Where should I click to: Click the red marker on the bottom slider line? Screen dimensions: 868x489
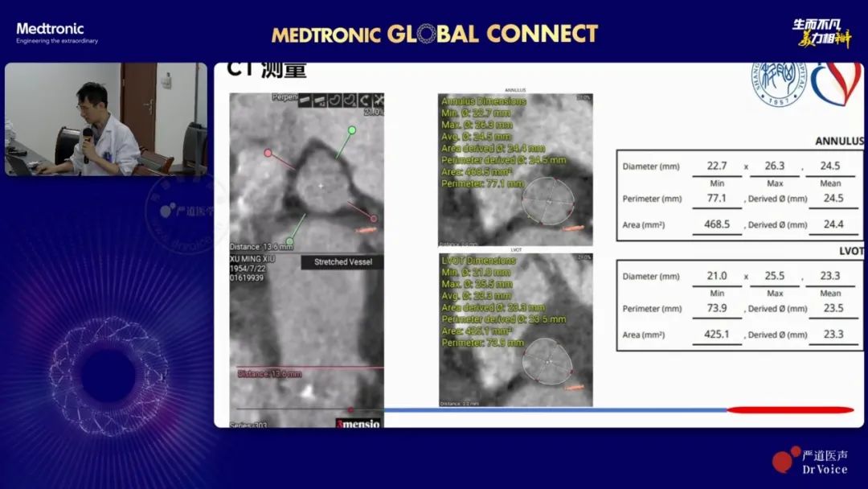coord(789,410)
